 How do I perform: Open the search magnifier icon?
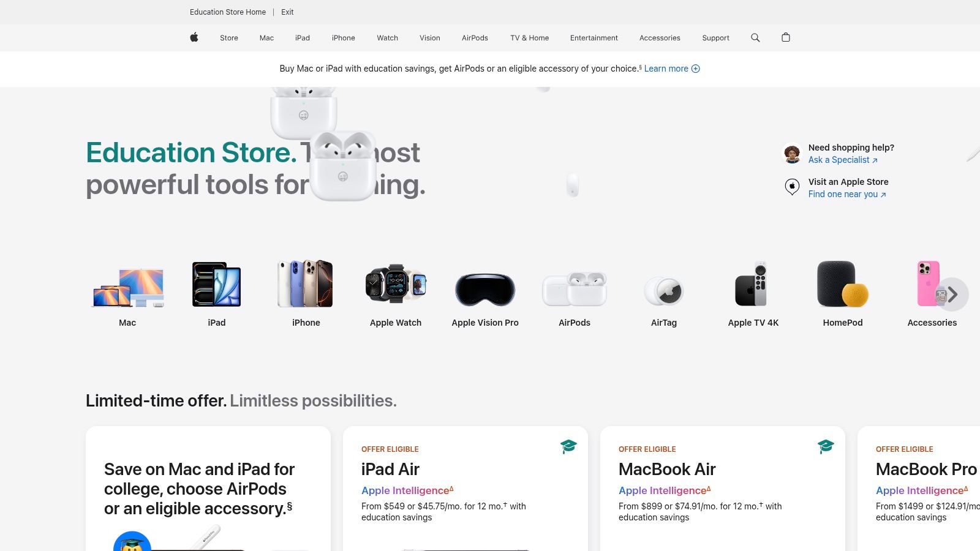755,37
